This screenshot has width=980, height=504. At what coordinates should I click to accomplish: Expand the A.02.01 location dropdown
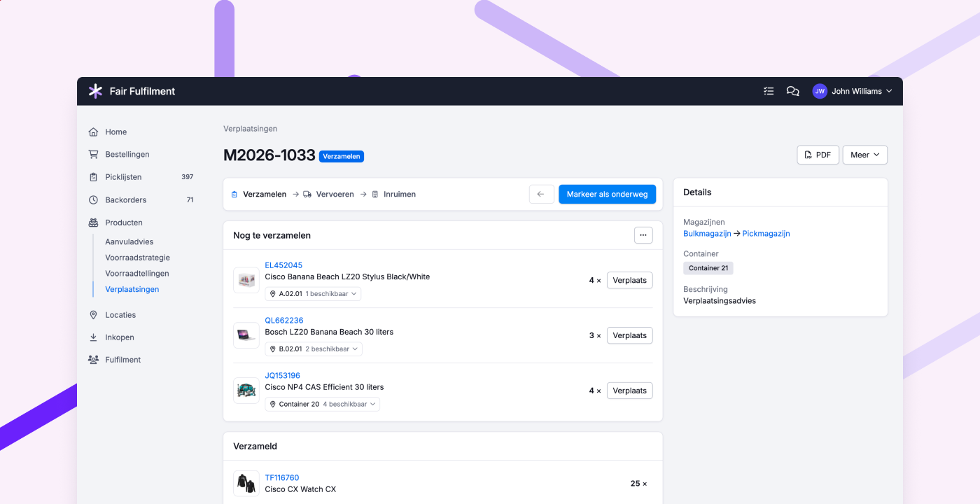pyautogui.click(x=313, y=294)
